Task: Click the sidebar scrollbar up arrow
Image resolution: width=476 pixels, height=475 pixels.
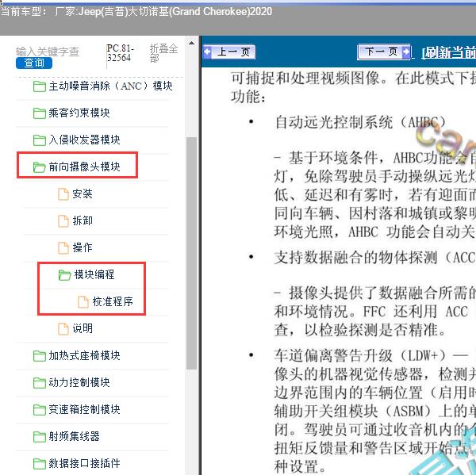Action: tap(191, 43)
